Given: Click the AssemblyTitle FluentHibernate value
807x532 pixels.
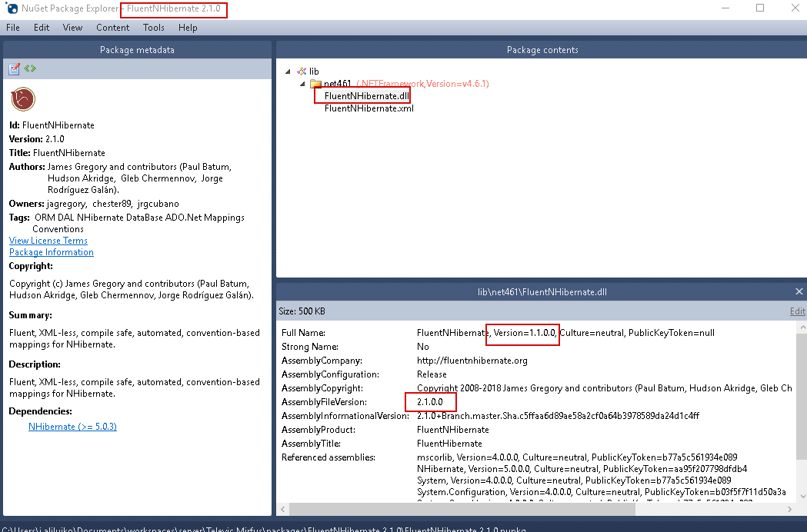Looking at the screenshot, I should (x=449, y=444).
